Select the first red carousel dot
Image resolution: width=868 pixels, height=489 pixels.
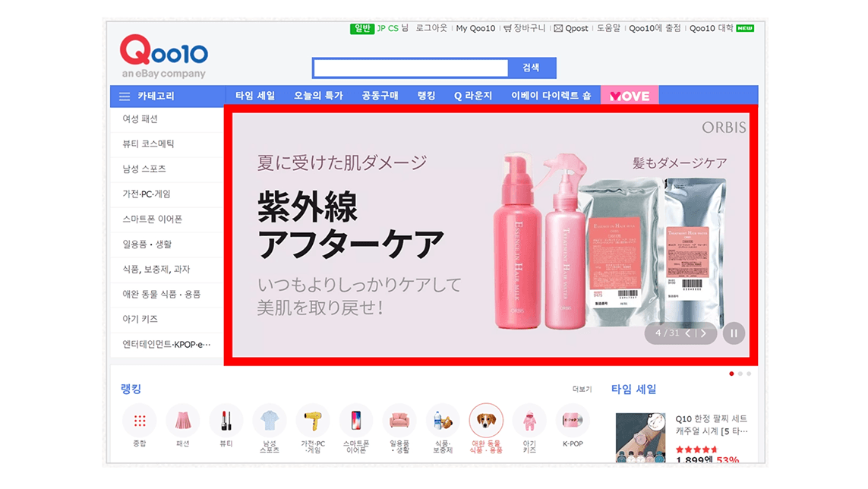732,374
